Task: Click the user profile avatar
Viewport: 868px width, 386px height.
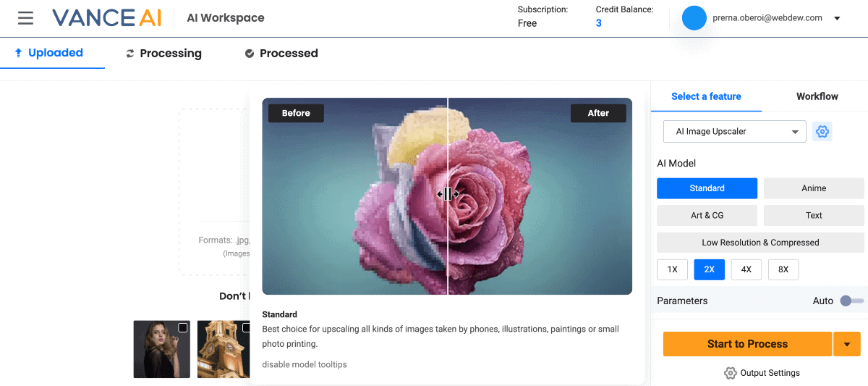Action: coord(694,18)
